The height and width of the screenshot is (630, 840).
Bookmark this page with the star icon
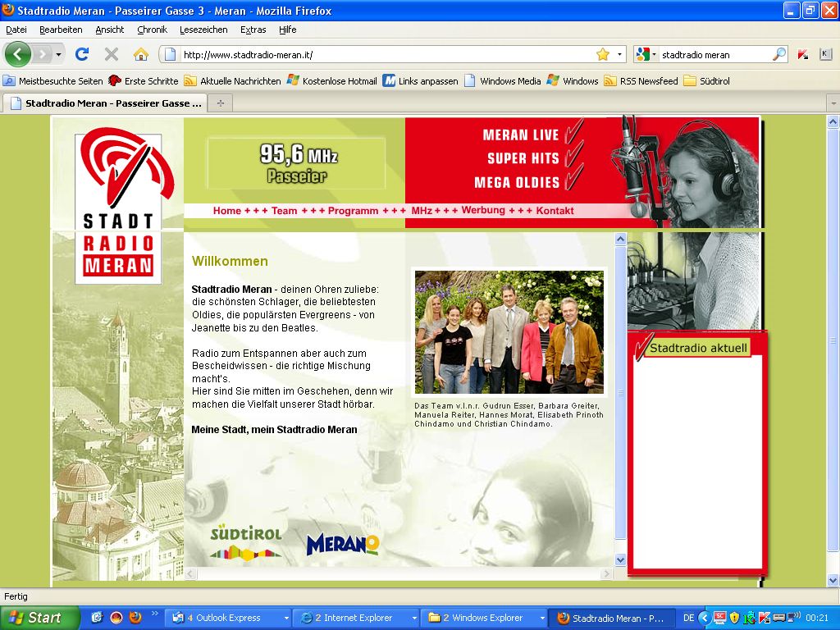pyautogui.click(x=603, y=54)
